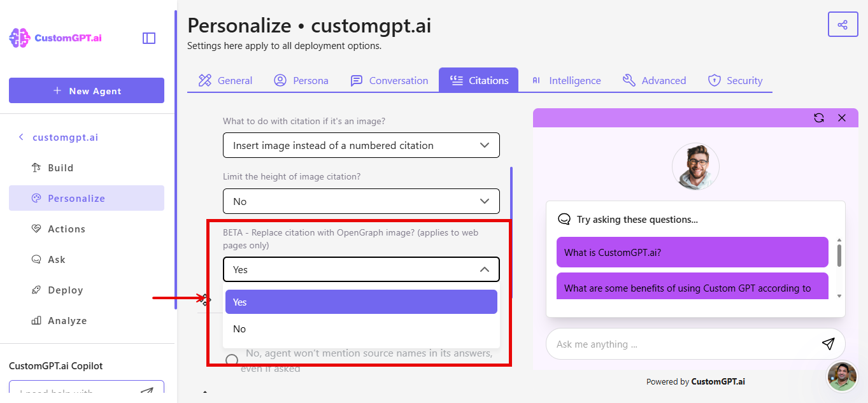Click the Ask speech-bubble icon in the sidebar
This screenshot has width=868, height=403.
38,259
